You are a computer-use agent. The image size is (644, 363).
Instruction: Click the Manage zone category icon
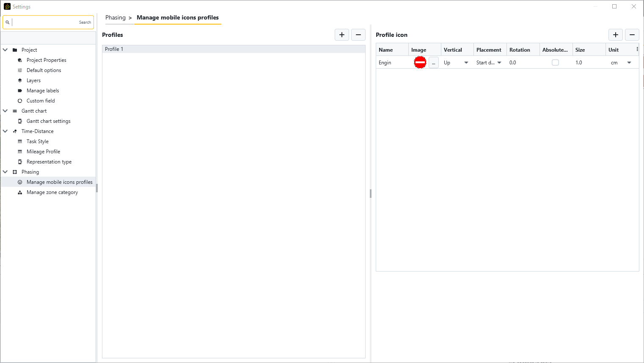tap(20, 192)
